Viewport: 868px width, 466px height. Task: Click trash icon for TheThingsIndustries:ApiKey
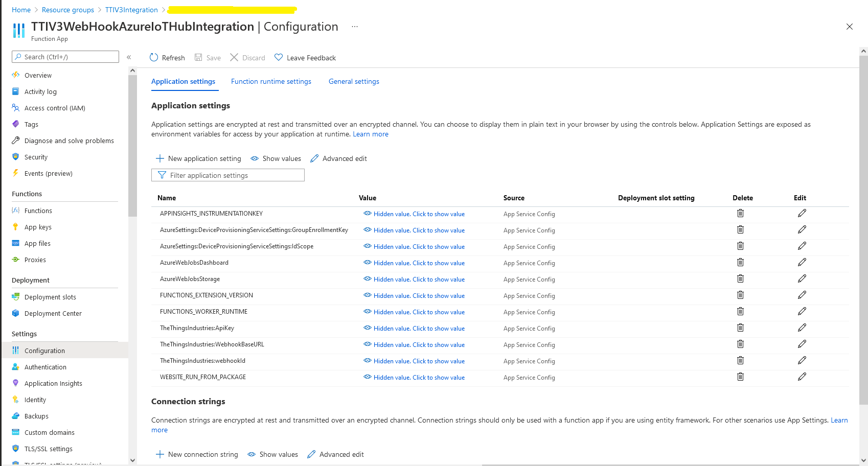(740, 328)
